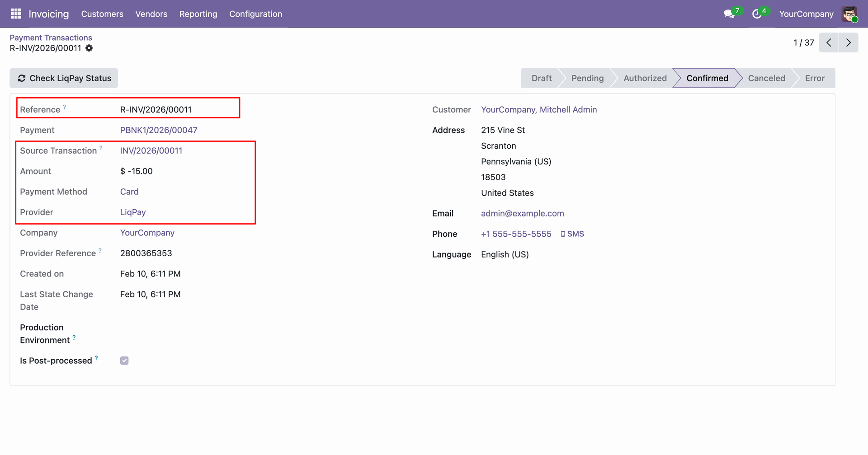Open the Customers menu
868x455 pixels.
(x=102, y=14)
